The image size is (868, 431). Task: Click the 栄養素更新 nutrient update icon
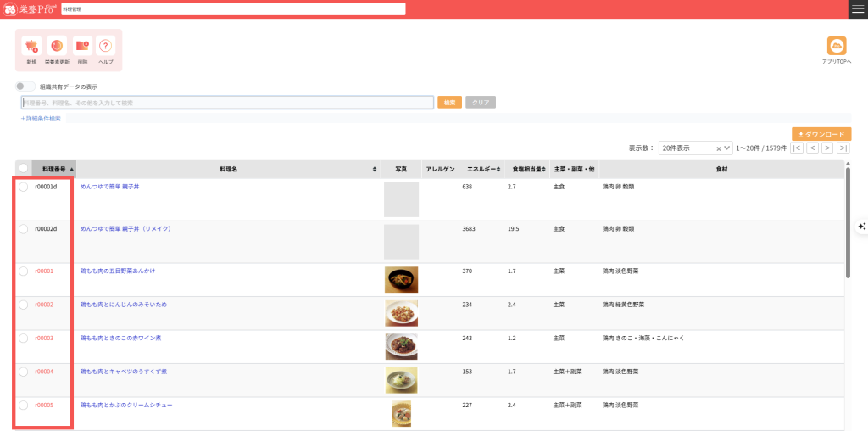click(57, 47)
